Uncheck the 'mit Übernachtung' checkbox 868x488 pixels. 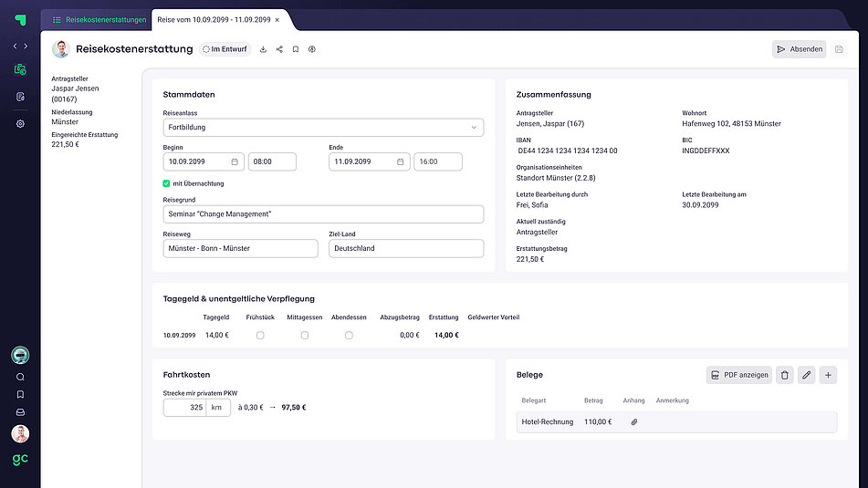[x=166, y=183]
